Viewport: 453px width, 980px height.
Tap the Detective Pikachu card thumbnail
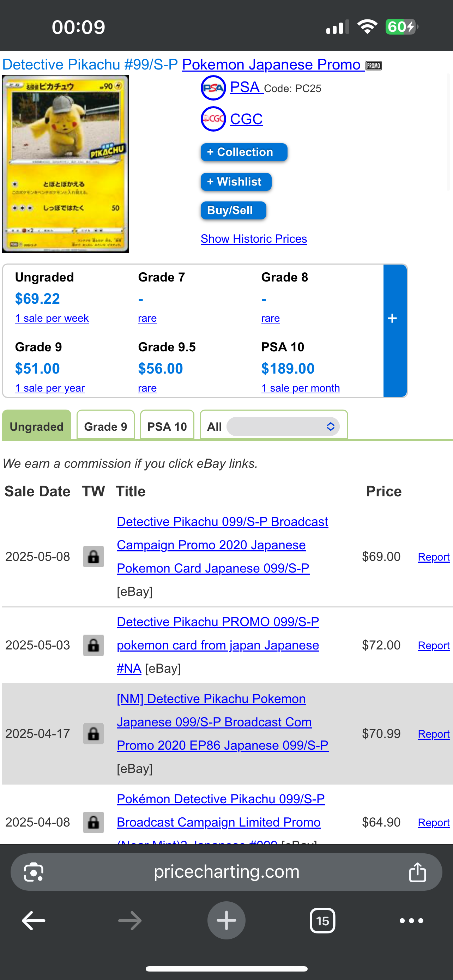[65, 164]
